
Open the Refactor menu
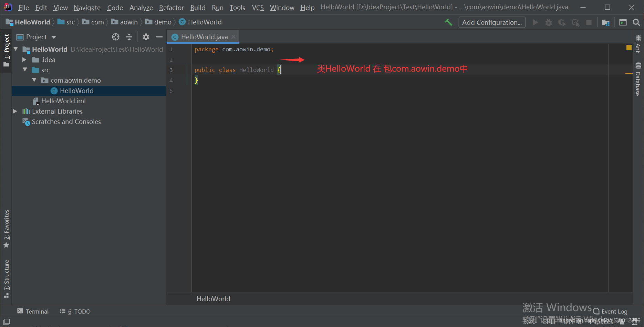pos(172,8)
